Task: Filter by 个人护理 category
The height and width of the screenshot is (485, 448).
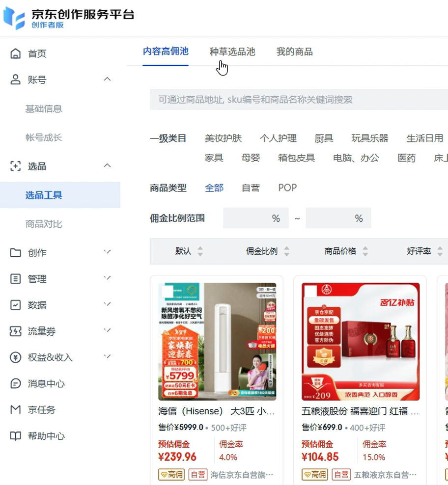Action: pyautogui.click(x=278, y=138)
